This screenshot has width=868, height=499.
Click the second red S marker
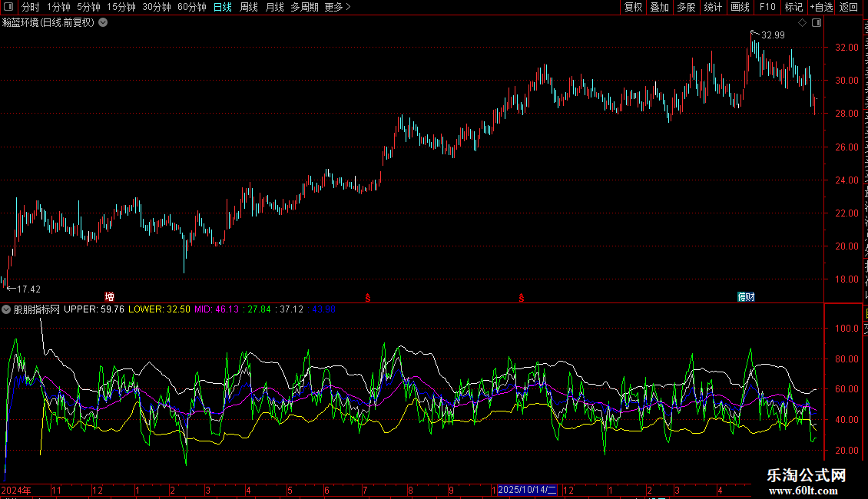point(522,298)
